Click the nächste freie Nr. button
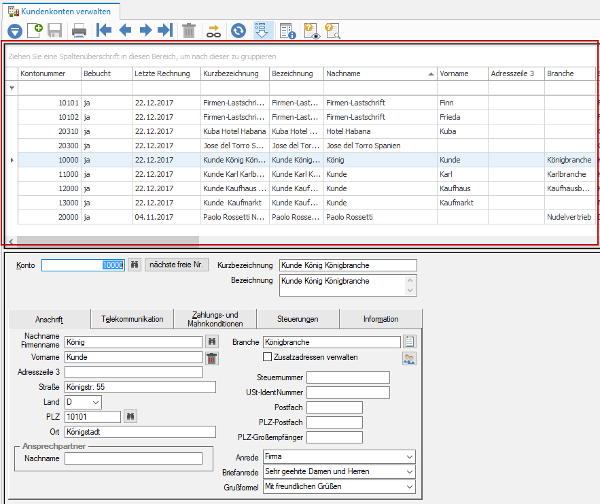The width and height of the screenshot is (600, 504). pos(176,265)
